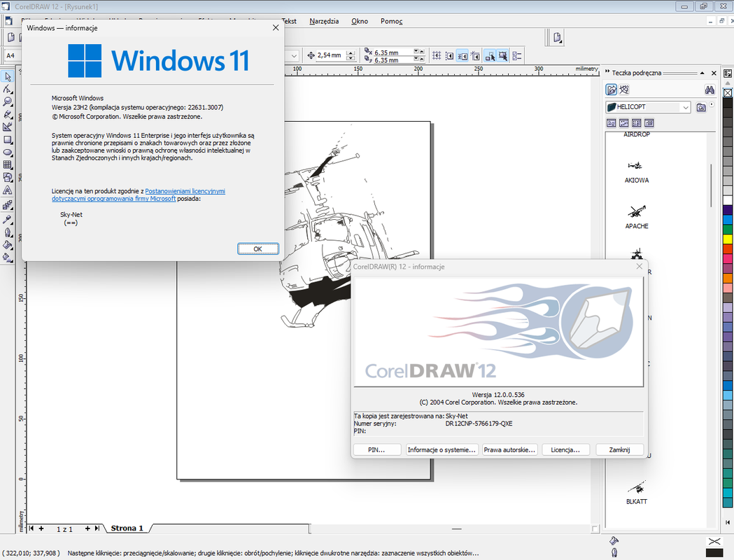Click the PIN... button in CorelDRAW dialog
The image size is (734, 560).
377,449
